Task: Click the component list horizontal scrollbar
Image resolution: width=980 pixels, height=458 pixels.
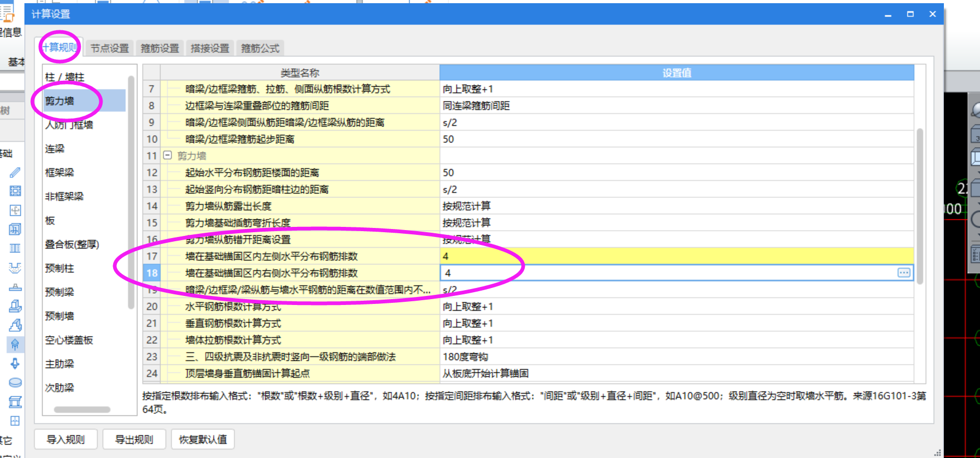Action: pos(82,410)
